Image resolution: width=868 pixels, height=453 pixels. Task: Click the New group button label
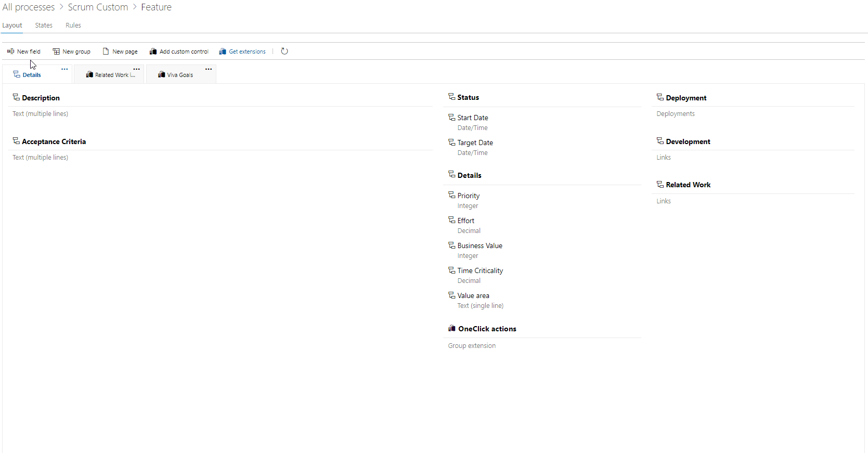pos(76,51)
